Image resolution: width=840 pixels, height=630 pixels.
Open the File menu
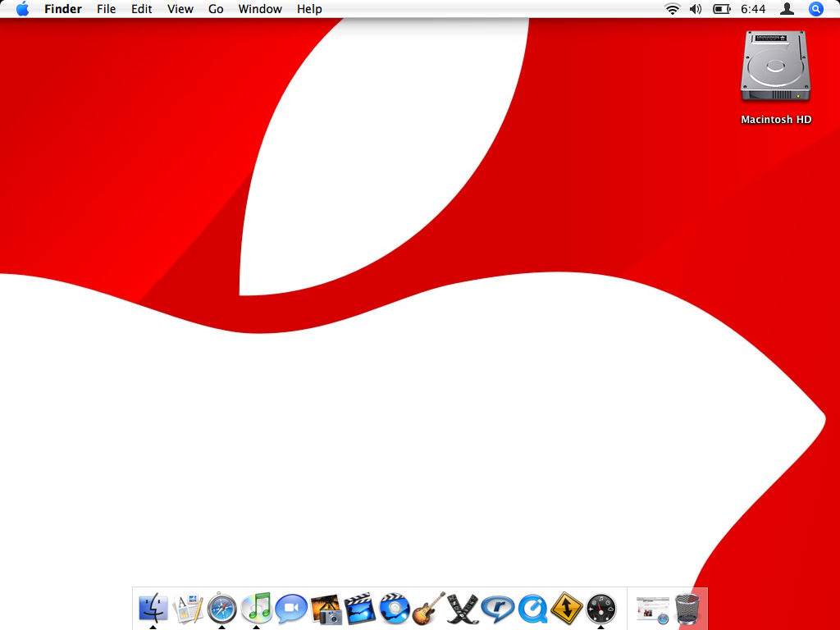(106, 9)
